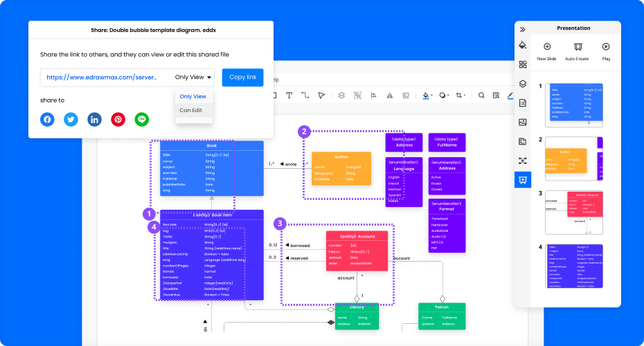The width and height of the screenshot is (644, 346).
Task: Play the presentation slideshow
Action: [606, 51]
